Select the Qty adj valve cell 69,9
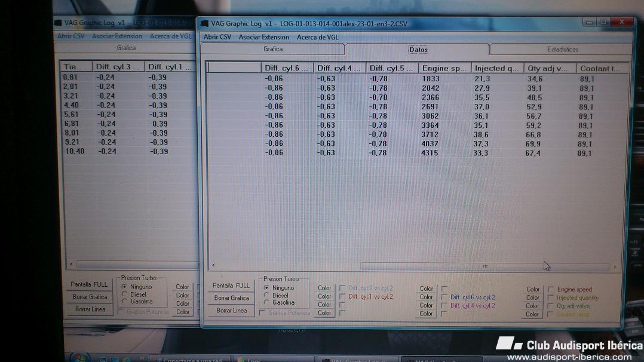This screenshot has width=644, height=362. pyautogui.click(x=533, y=144)
